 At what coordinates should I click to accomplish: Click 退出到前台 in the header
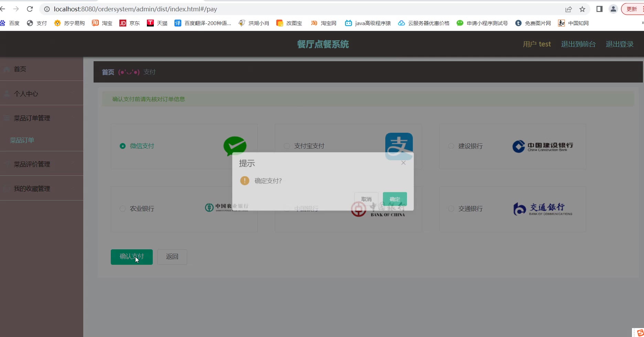[578, 44]
